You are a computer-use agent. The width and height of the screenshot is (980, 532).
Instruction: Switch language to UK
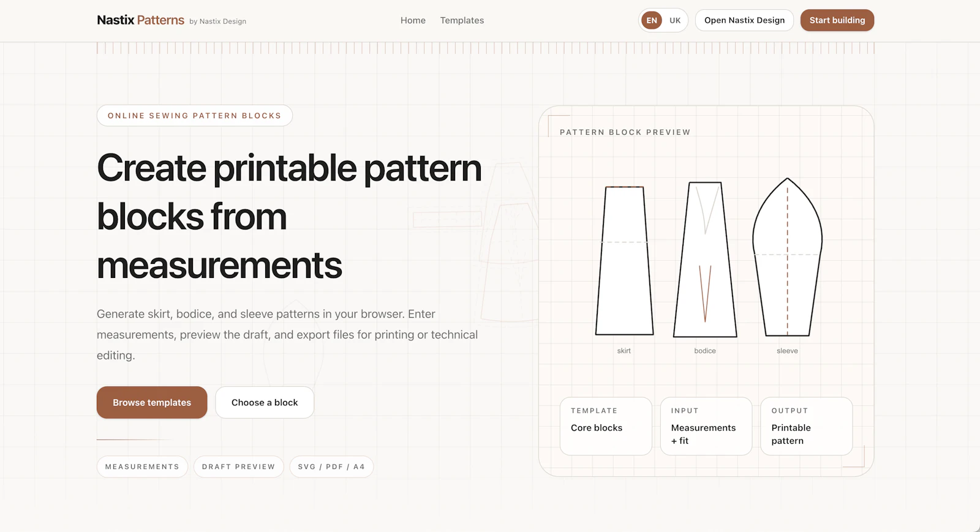[x=675, y=20]
